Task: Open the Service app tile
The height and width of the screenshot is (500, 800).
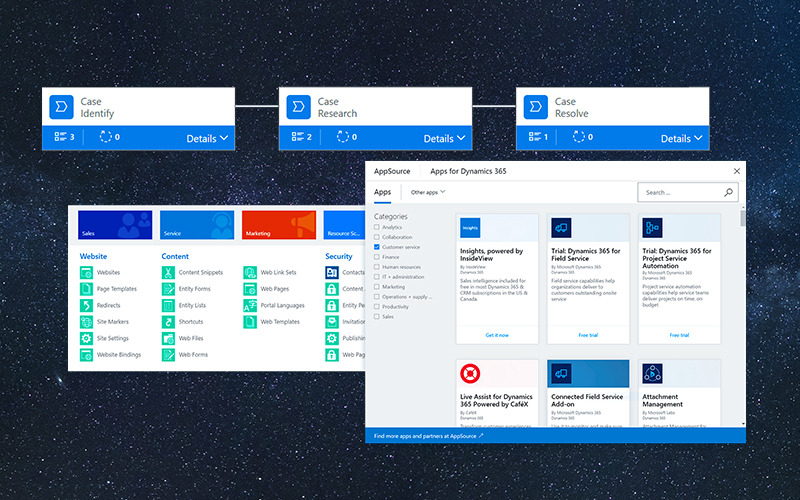Action: (197, 224)
